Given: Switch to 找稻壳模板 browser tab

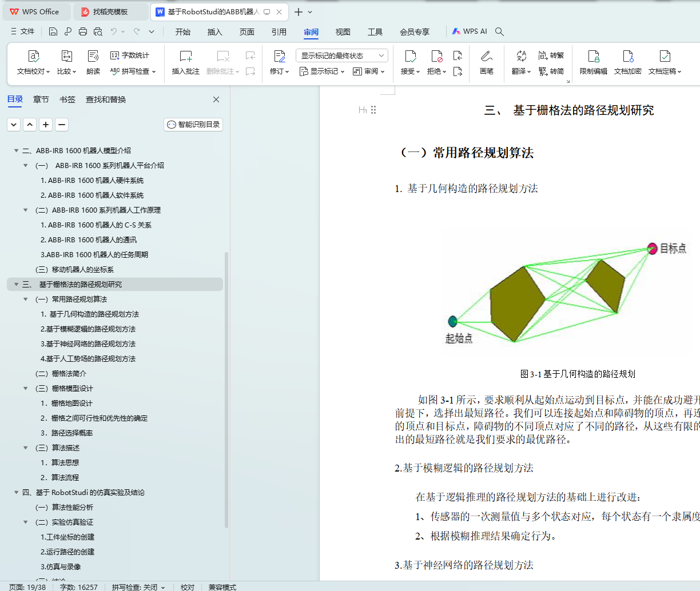Looking at the screenshot, I should tap(110, 11).
